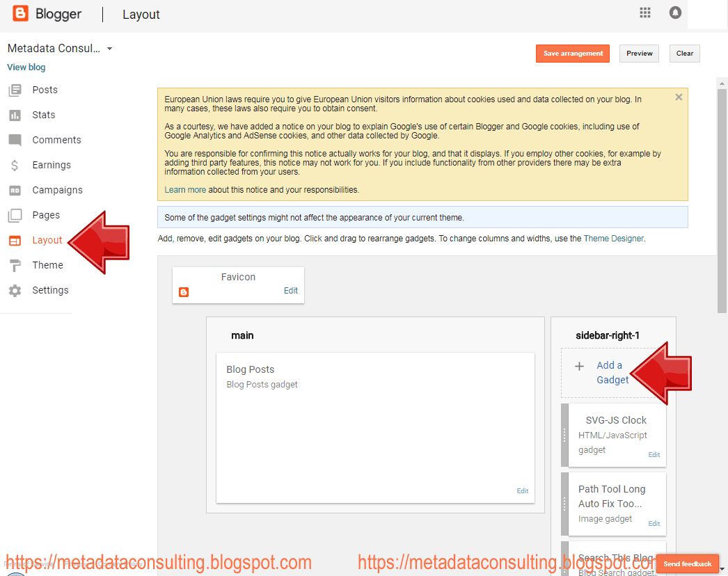Go to the Comments section
Screen dimensions: 728x576
56,140
